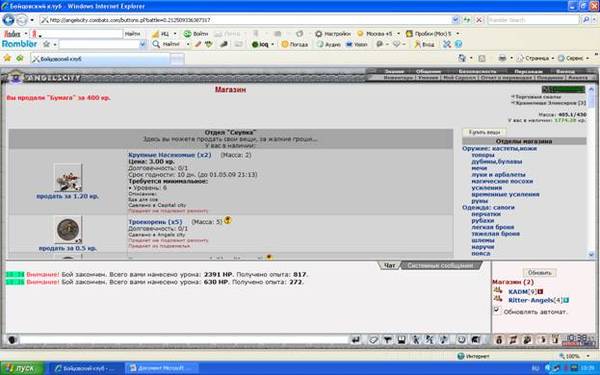Click the search magnifier next to Rambler Search
The image size is (600, 375).
click(586, 20)
